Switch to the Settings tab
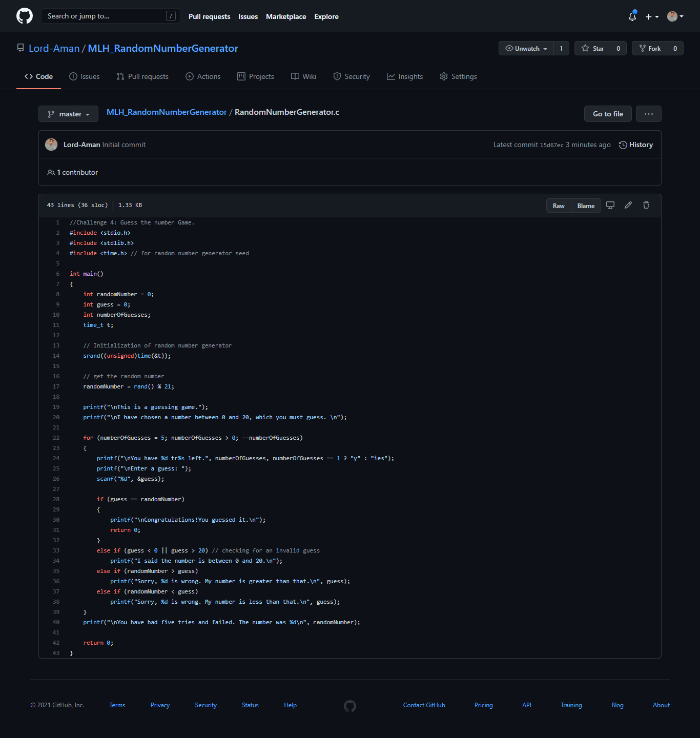This screenshot has width=700, height=738. point(458,76)
